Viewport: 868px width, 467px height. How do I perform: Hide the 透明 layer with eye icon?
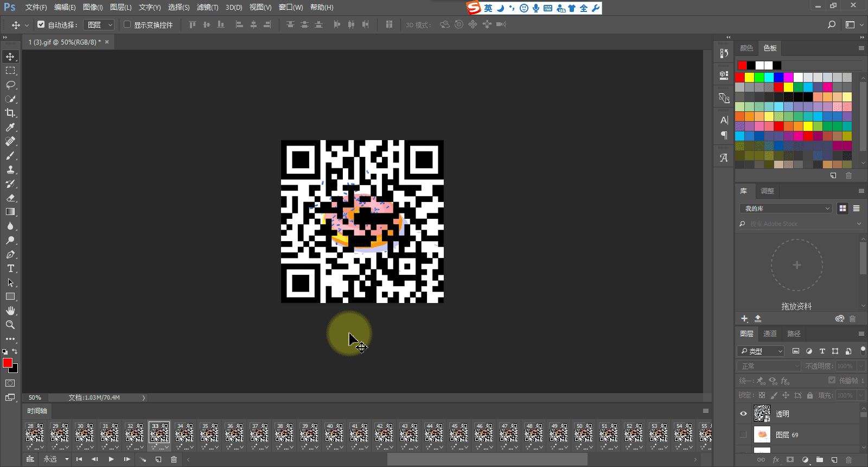743,414
